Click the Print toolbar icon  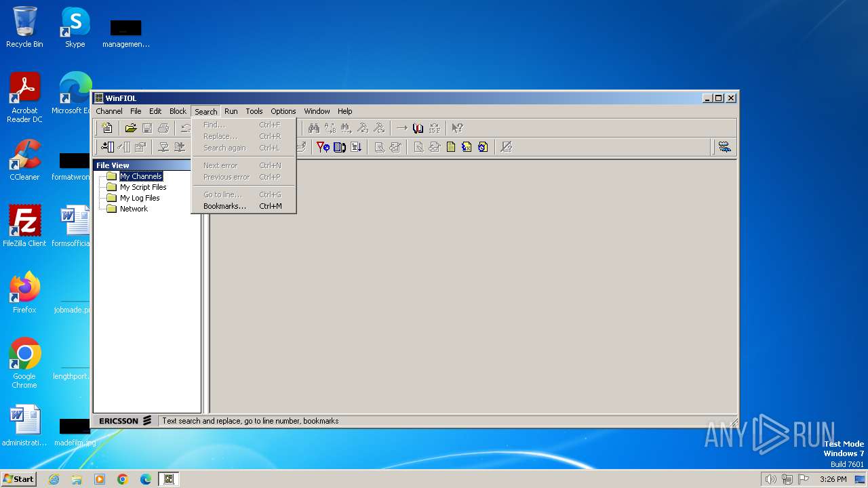coord(163,127)
